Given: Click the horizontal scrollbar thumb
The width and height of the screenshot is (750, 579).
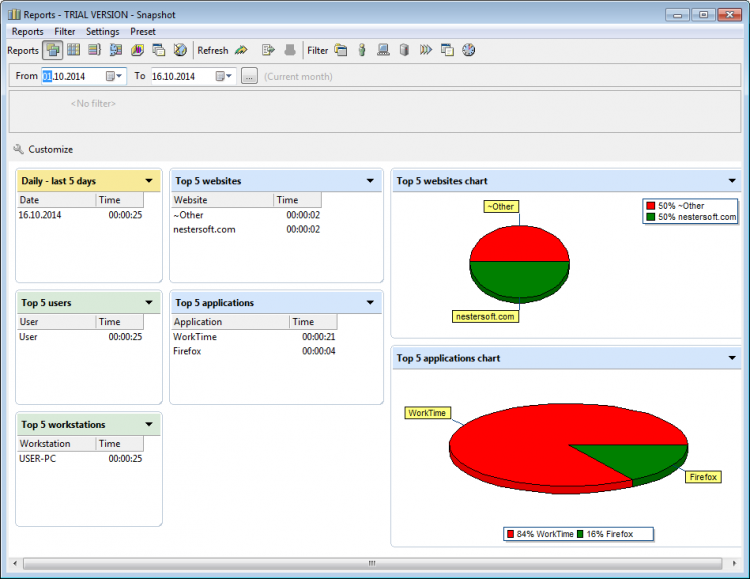Looking at the screenshot, I should click(x=372, y=563).
